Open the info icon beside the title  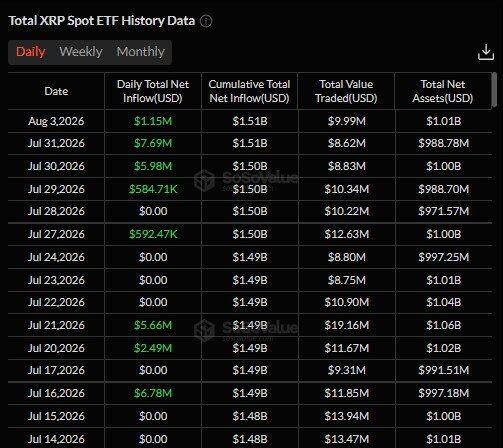coord(206,21)
